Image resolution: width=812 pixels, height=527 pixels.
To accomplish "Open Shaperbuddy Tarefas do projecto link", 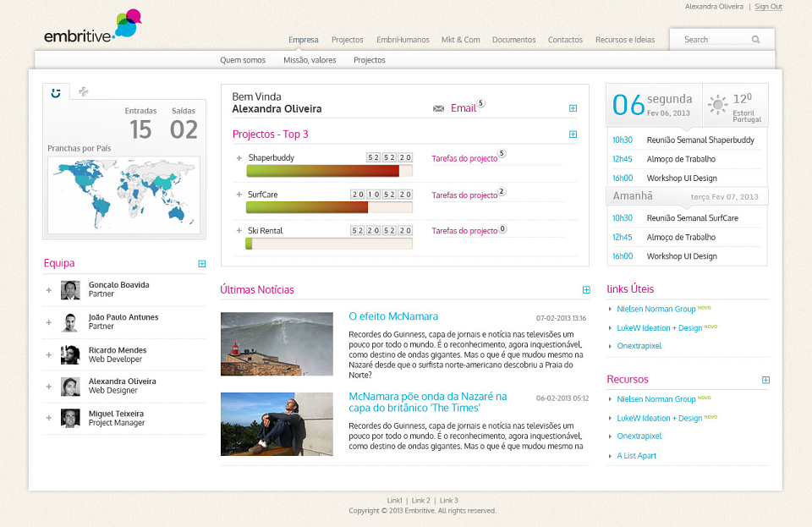I will [464, 158].
